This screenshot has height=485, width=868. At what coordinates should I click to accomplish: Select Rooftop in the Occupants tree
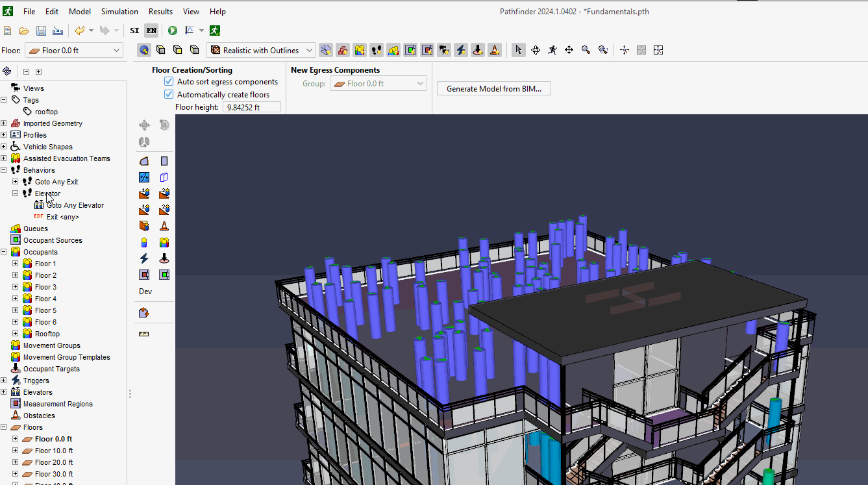point(47,334)
